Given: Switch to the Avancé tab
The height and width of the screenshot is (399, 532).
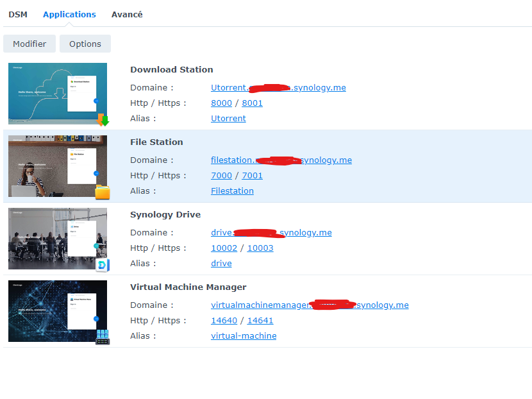Looking at the screenshot, I should click(x=127, y=15).
